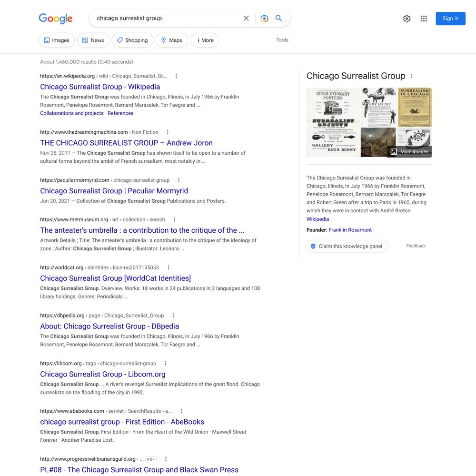Open the Tools options
Screen dimensions: 476x476
[282, 40]
